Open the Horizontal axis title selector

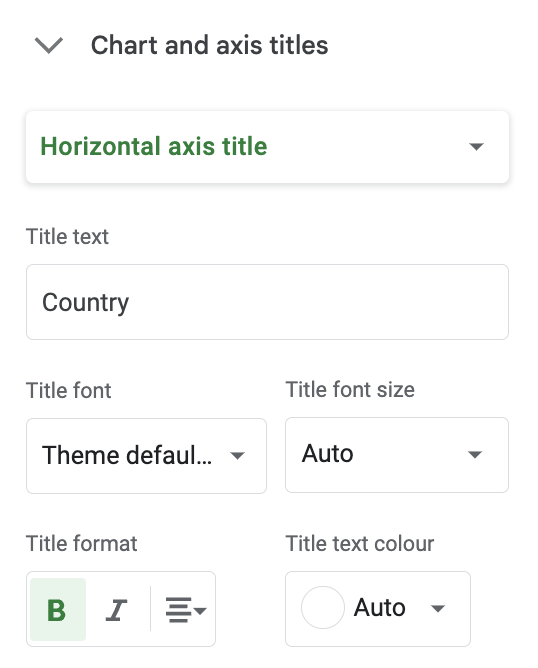point(267,147)
